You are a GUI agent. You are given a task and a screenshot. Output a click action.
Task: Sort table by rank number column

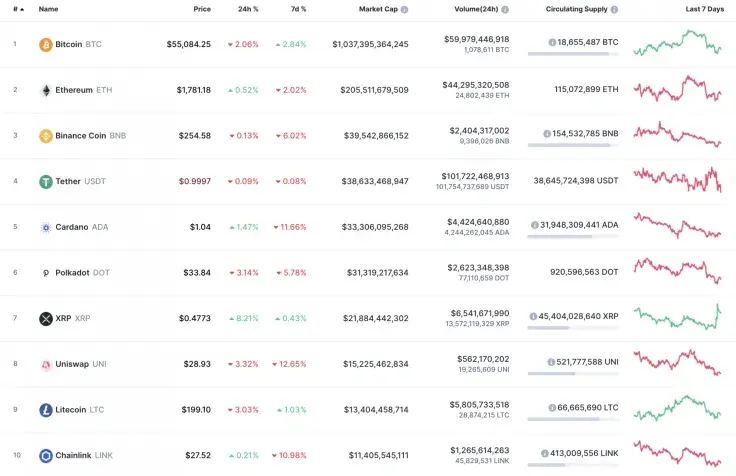(16, 9)
